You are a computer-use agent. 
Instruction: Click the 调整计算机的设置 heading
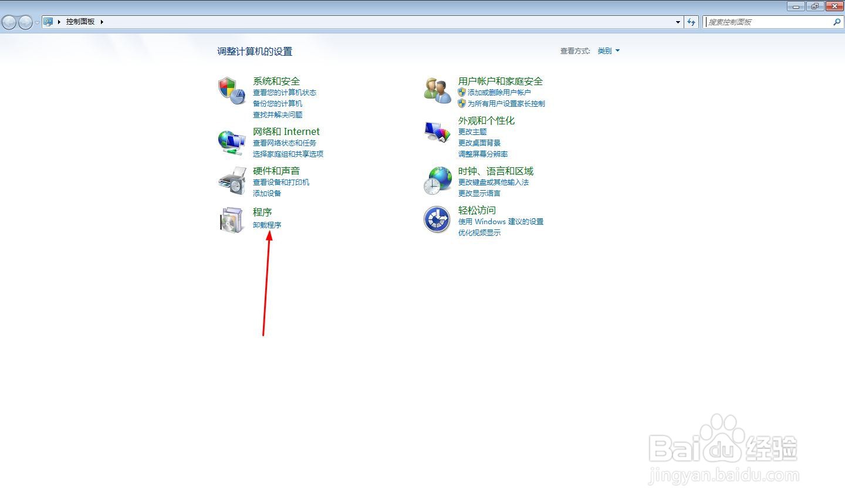(255, 52)
